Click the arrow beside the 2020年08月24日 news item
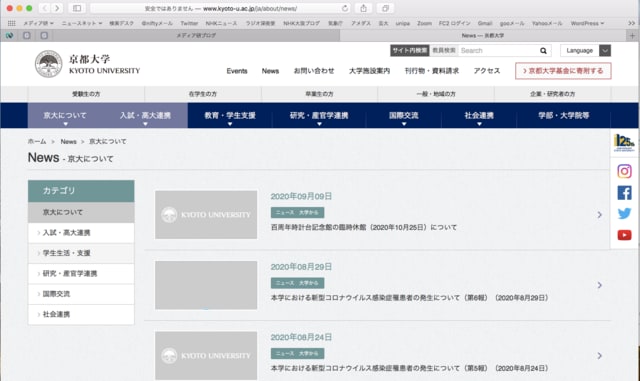Viewport: 640px width, 381px height. coord(600,356)
